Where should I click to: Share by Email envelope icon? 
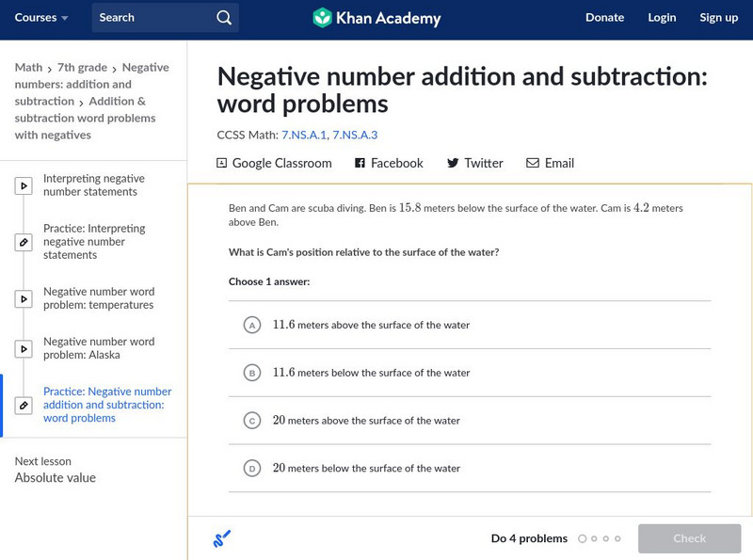tap(533, 163)
